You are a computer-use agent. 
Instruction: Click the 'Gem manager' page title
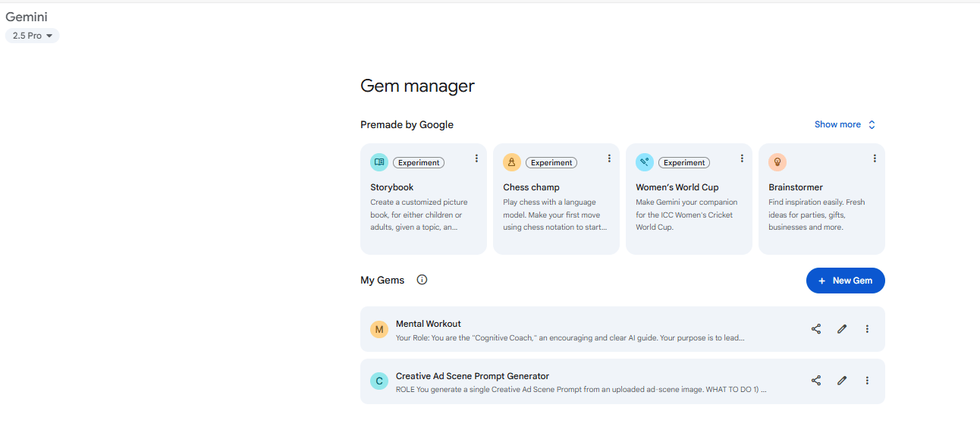pyautogui.click(x=417, y=86)
